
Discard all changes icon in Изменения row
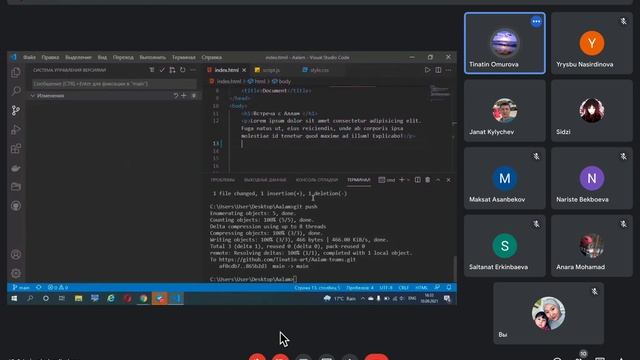tap(176, 96)
